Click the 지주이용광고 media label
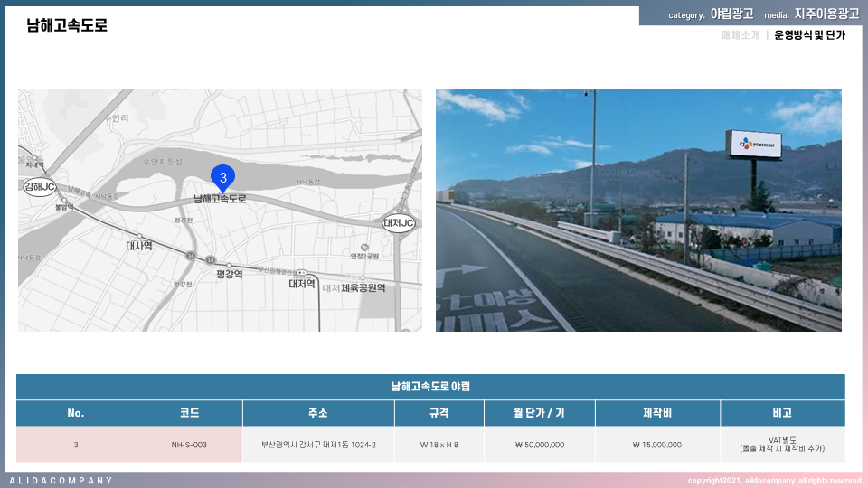The height and width of the screenshot is (488, 868). tap(826, 14)
